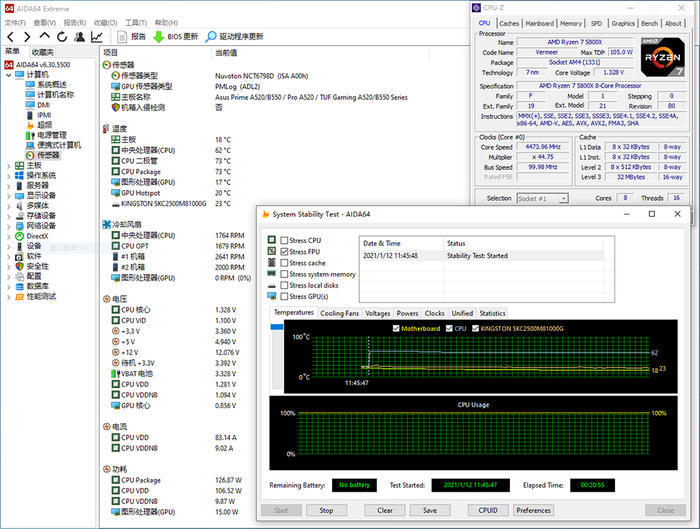Switch to the 收藏夹 tab

tap(43, 52)
